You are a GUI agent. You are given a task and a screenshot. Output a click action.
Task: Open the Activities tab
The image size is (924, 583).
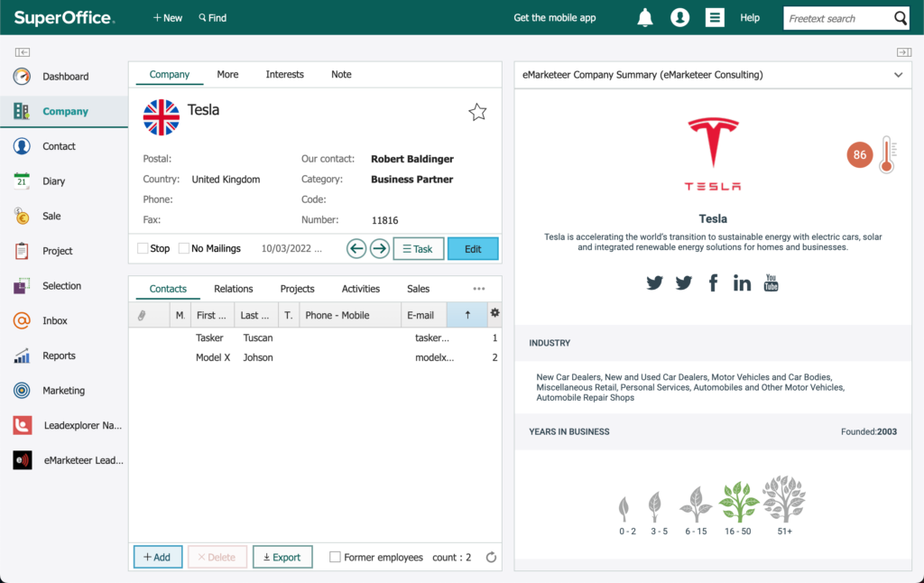(x=361, y=289)
